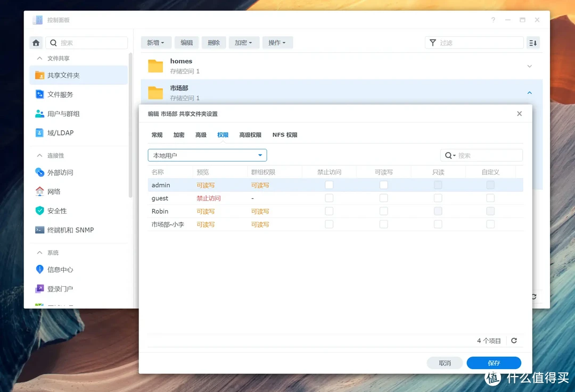The width and height of the screenshot is (575, 392).
Task: Tick 只读 checkbox for 市场部-小李
Action: point(438,224)
